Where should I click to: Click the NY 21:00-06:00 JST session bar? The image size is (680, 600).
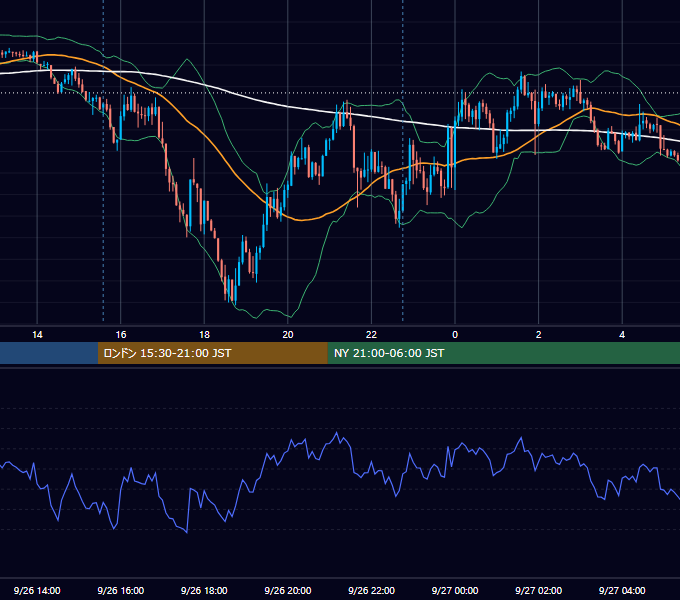point(503,353)
